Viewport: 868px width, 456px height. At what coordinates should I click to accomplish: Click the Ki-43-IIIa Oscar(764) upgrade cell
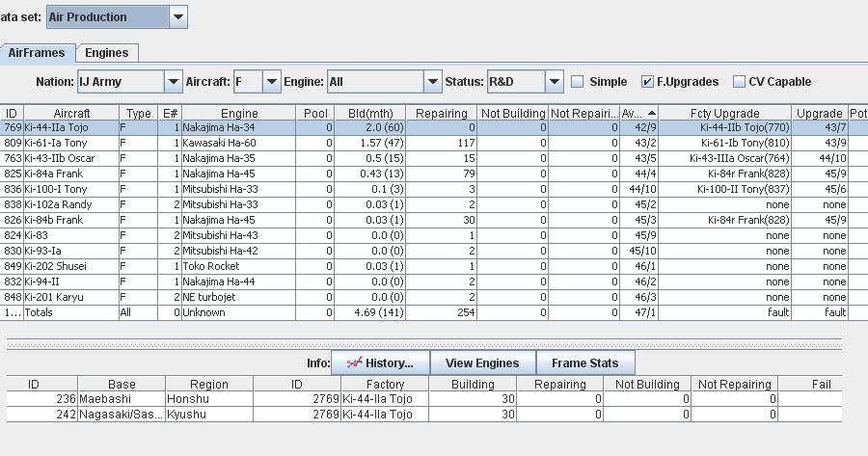724,158
